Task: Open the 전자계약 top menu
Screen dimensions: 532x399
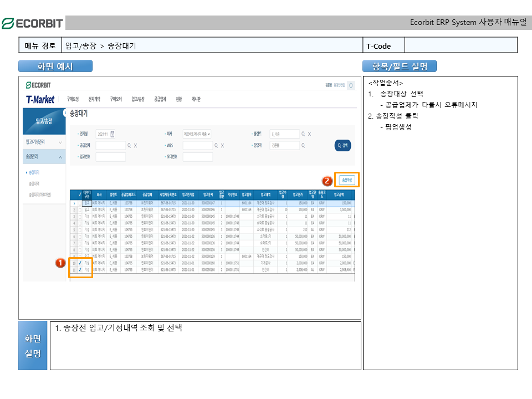Action: 94,99
